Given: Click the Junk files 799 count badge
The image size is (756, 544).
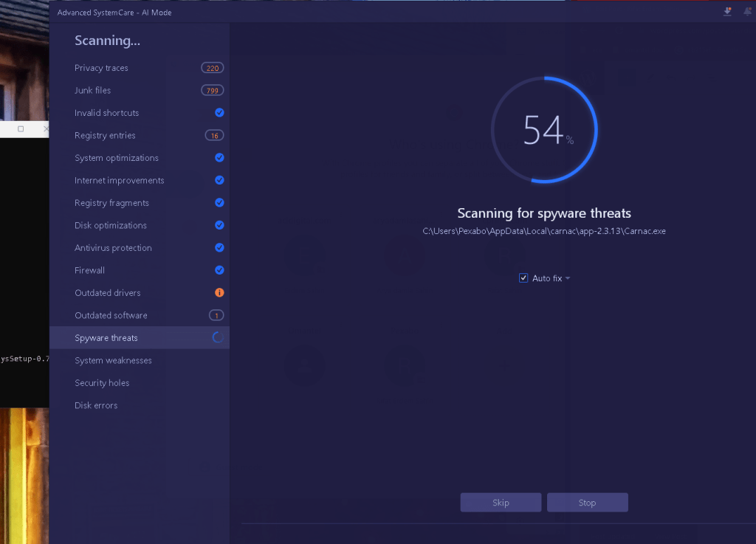Looking at the screenshot, I should [212, 91].
